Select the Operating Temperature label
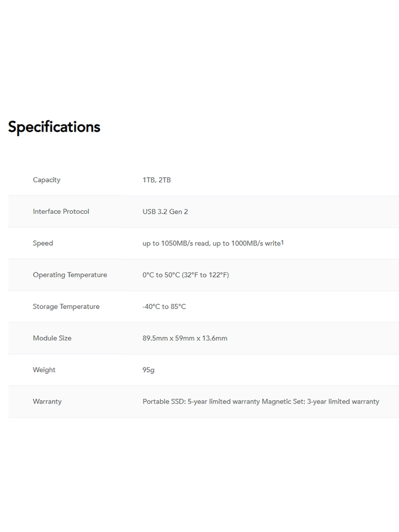399x532 pixels. pos(70,275)
